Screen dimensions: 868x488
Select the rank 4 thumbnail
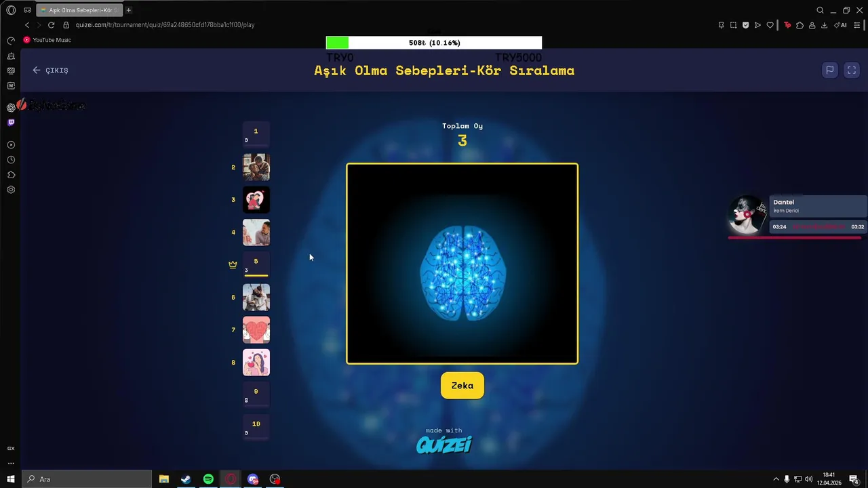click(256, 232)
